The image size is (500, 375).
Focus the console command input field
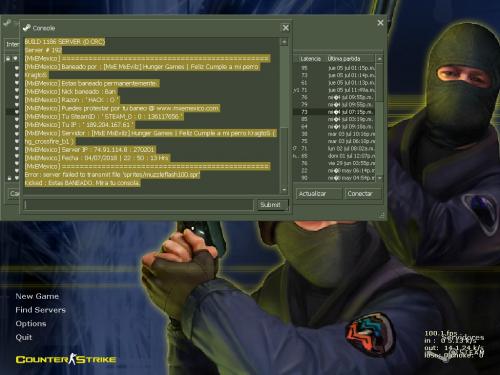(138, 205)
